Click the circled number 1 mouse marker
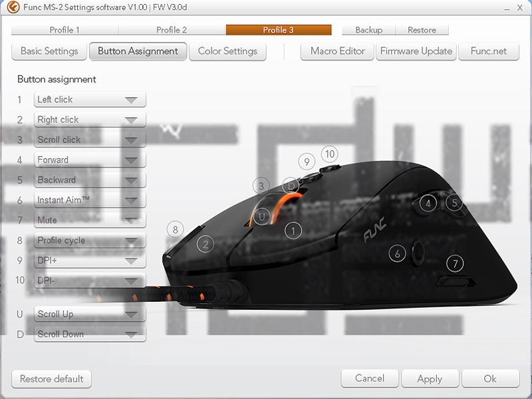The height and width of the screenshot is (399, 532). coord(293,231)
